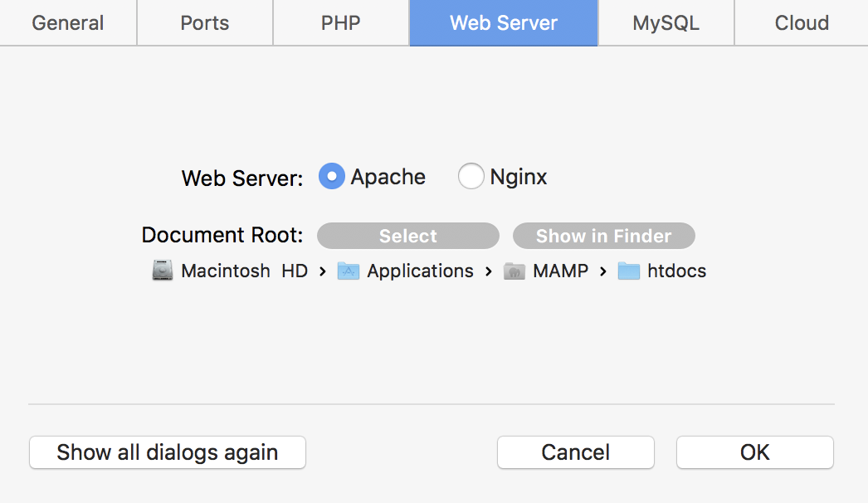Image resolution: width=868 pixels, height=503 pixels.
Task: Select Apache as web server
Action: 332,177
